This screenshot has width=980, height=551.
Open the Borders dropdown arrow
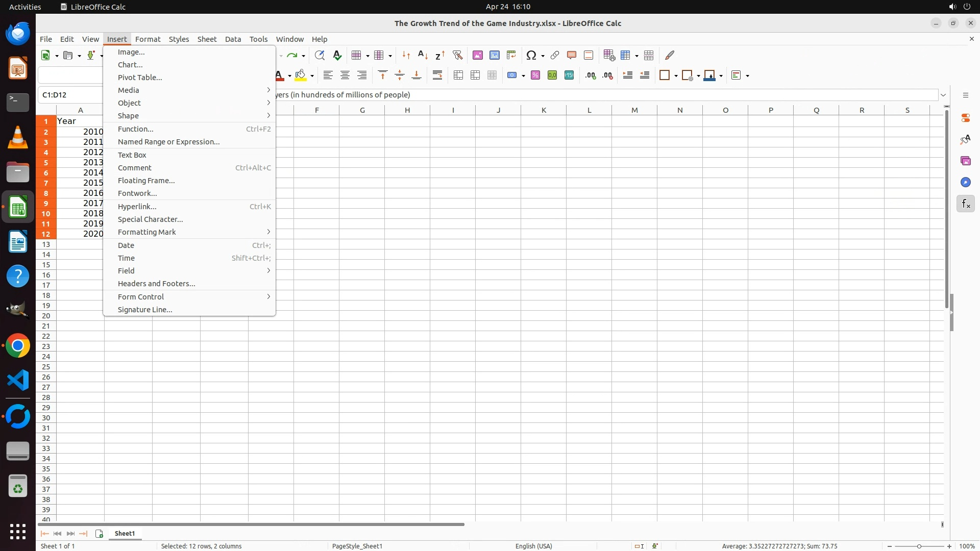pos(676,76)
